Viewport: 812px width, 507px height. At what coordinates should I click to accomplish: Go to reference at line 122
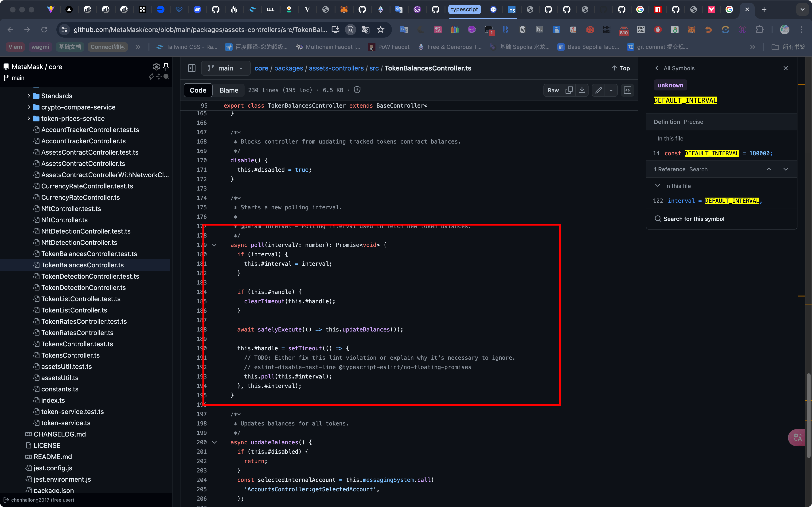[x=721, y=201]
